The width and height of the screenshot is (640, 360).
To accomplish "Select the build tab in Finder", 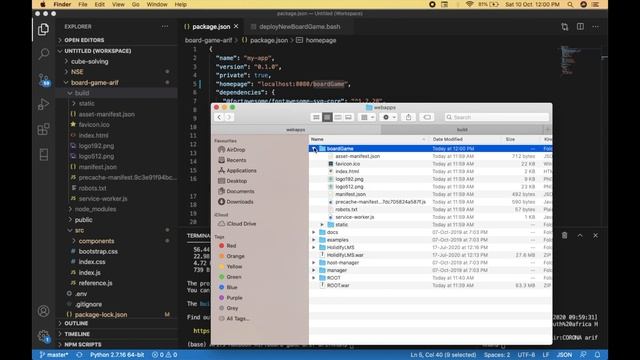I will pos(462,129).
